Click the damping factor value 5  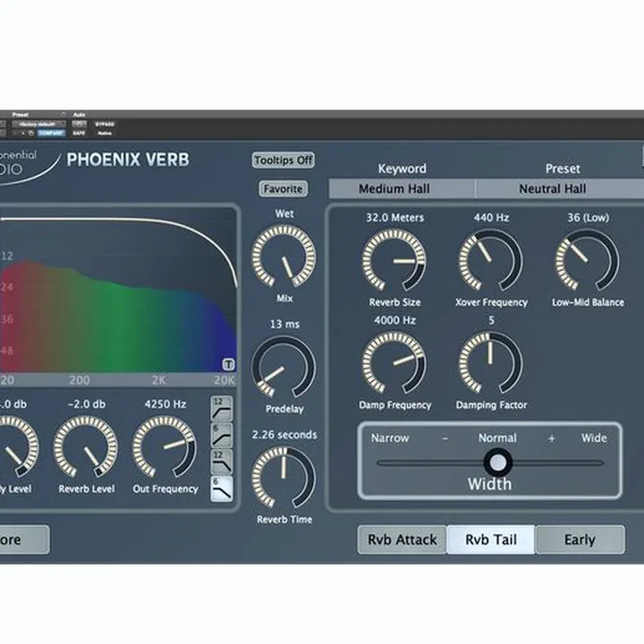pos(491,320)
